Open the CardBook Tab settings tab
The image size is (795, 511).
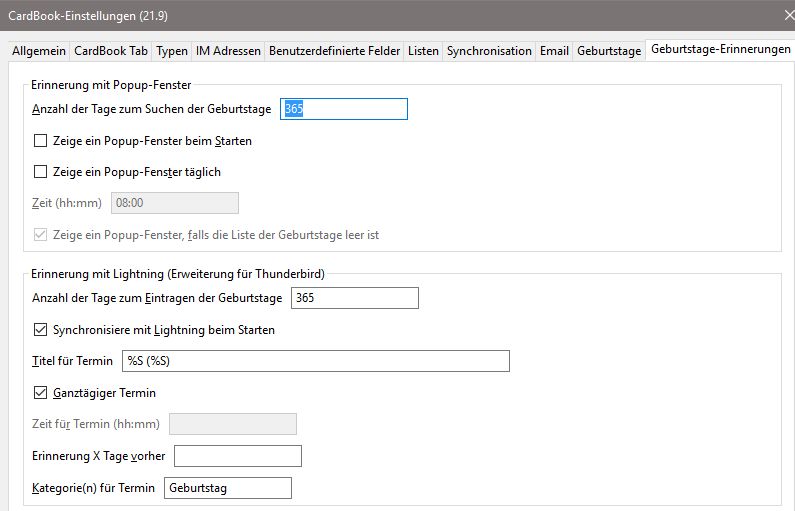[111, 51]
